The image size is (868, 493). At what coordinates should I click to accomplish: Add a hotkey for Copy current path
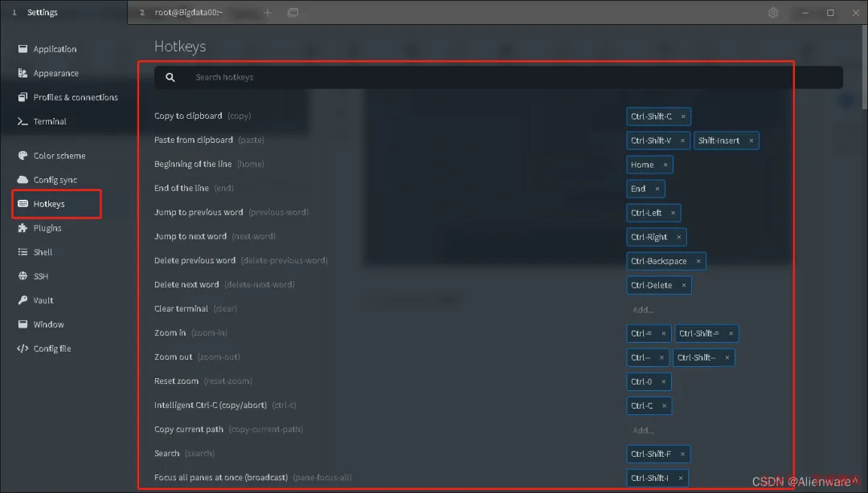click(x=643, y=430)
